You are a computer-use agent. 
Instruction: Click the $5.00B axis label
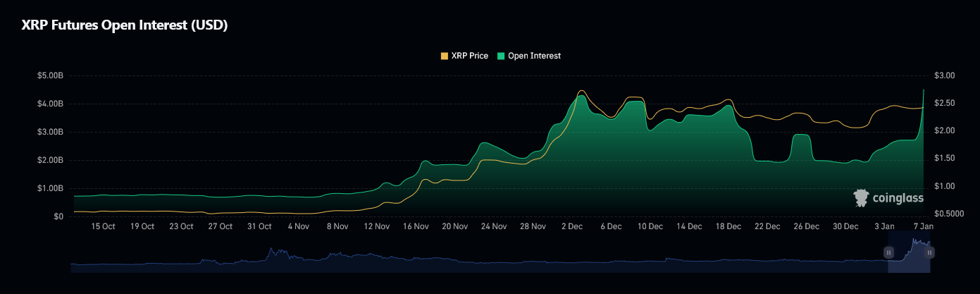(x=51, y=75)
